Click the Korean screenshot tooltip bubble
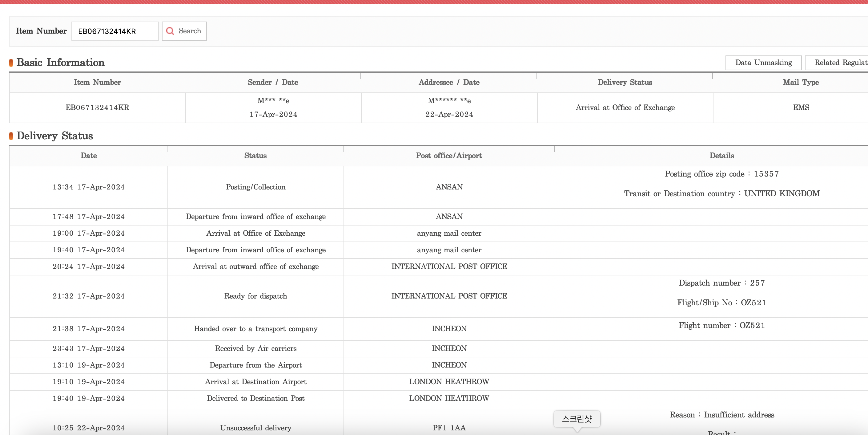 577,418
